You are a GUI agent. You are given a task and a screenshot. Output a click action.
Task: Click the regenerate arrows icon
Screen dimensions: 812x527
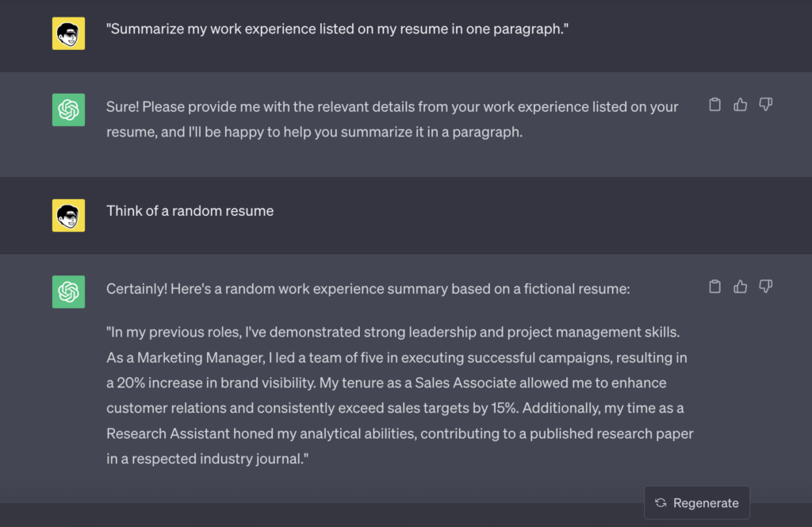[661, 502]
